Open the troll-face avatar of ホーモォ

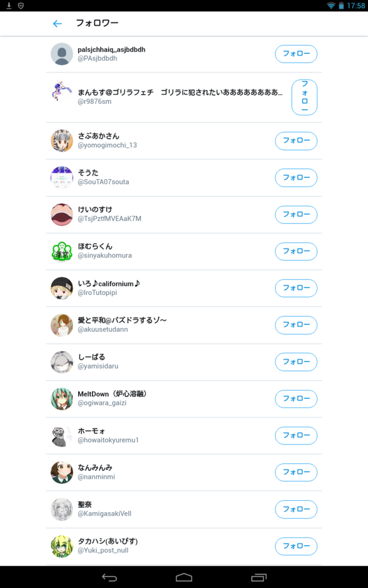pyautogui.click(x=62, y=435)
